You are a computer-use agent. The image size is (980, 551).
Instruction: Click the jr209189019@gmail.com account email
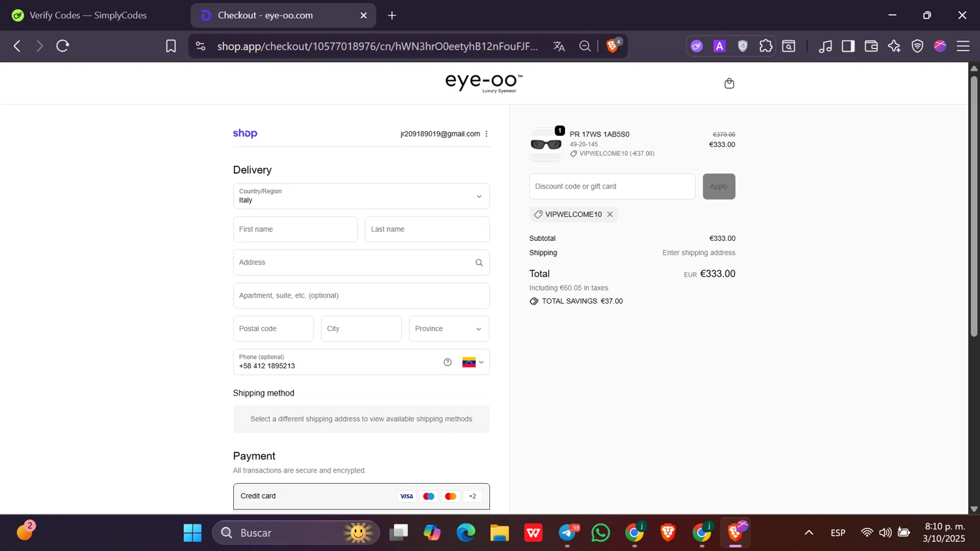click(440, 134)
